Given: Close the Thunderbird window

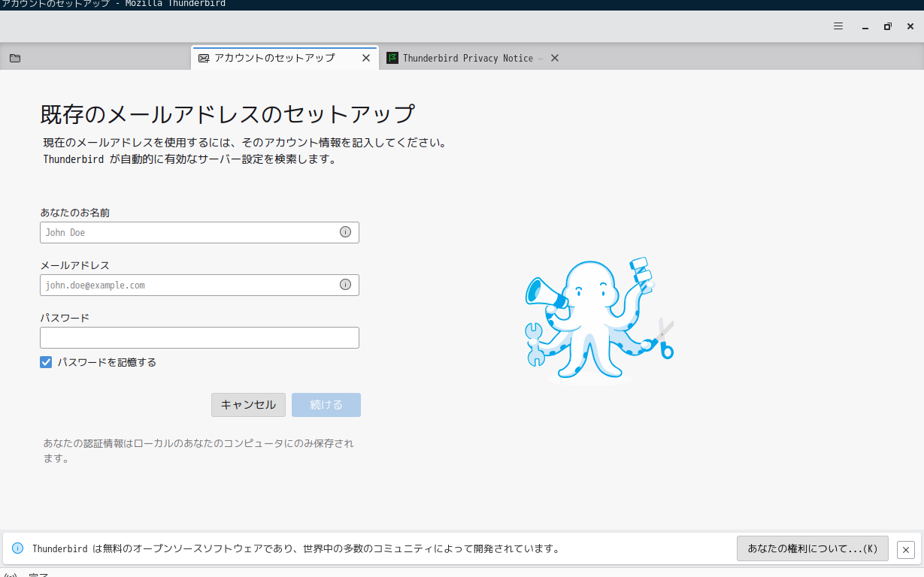Looking at the screenshot, I should pyautogui.click(x=910, y=26).
